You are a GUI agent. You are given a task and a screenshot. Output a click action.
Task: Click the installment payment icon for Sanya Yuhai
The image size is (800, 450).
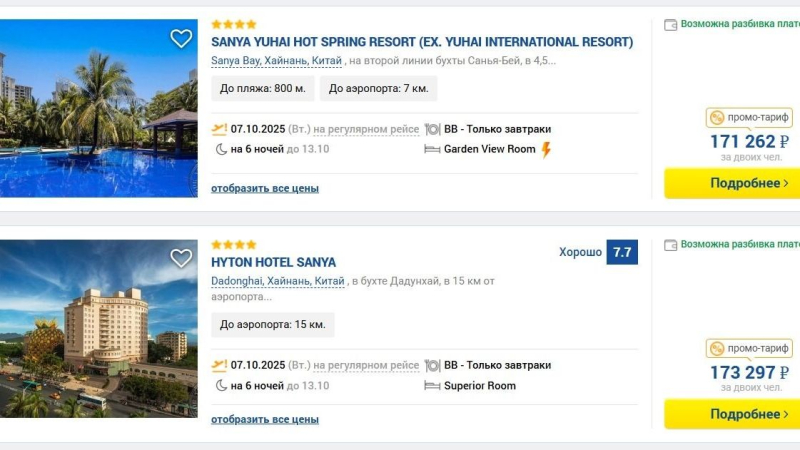tap(670, 24)
